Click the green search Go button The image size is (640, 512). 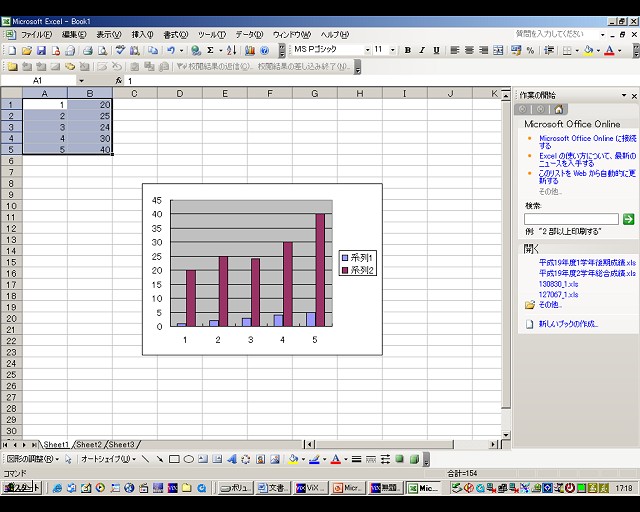click(629, 219)
